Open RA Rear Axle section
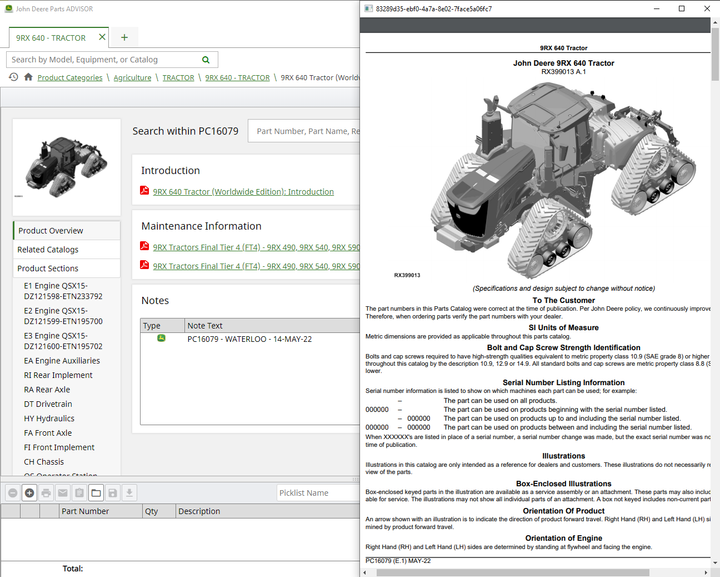Viewport: 720px width, 577px height. click(47, 390)
